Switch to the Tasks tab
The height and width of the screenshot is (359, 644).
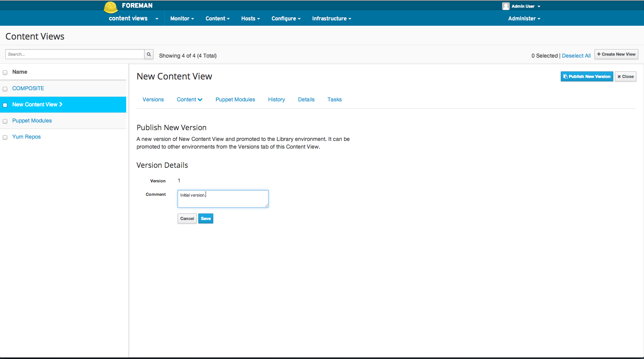coord(334,99)
